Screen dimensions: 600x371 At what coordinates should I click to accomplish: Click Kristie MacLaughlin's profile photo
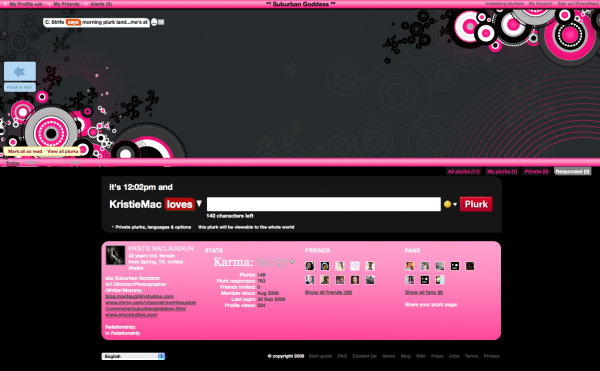pos(115,255)
